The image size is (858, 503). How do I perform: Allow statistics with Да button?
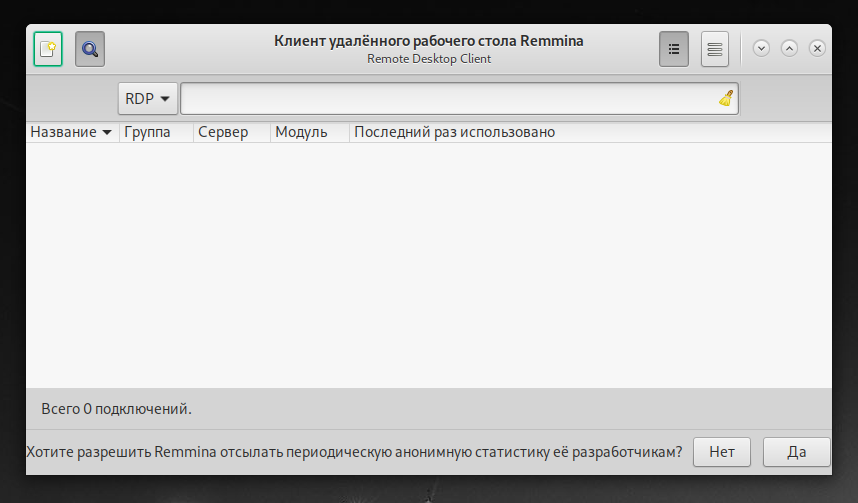[x=797, y=452]
